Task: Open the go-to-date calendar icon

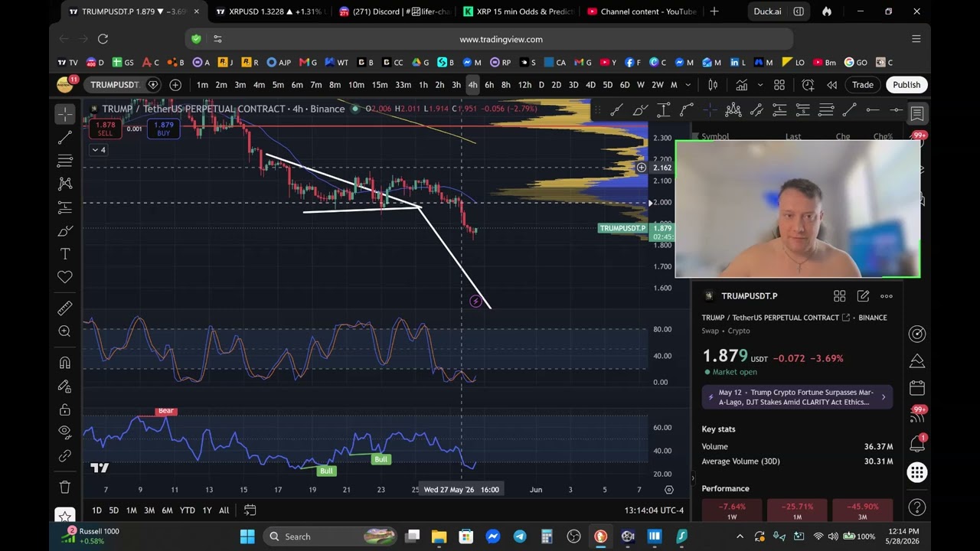Action: pos(250,510)
